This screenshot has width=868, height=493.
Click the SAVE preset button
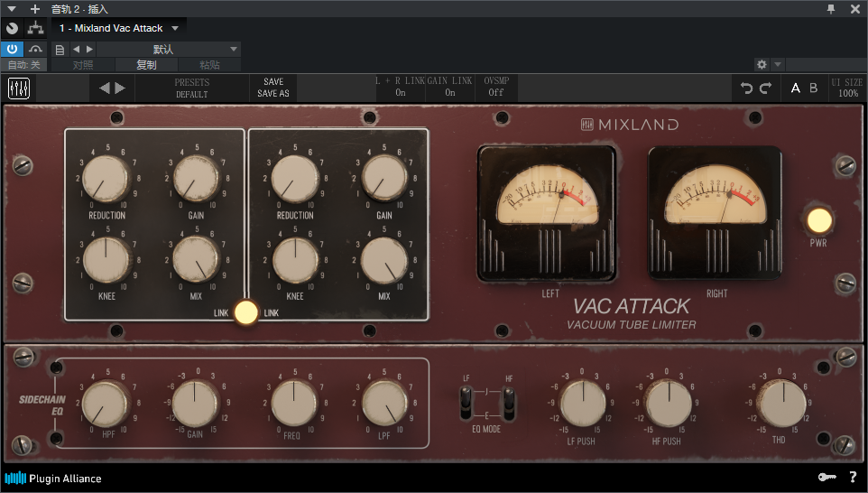[273, 81]
